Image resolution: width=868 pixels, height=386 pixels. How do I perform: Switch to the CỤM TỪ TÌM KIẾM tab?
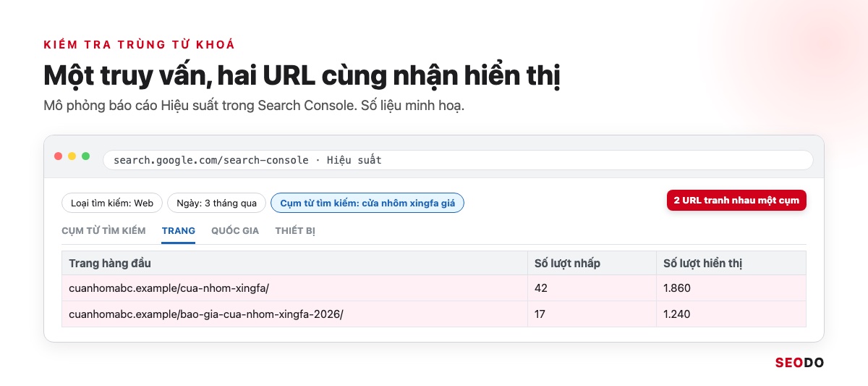[103, 231]
